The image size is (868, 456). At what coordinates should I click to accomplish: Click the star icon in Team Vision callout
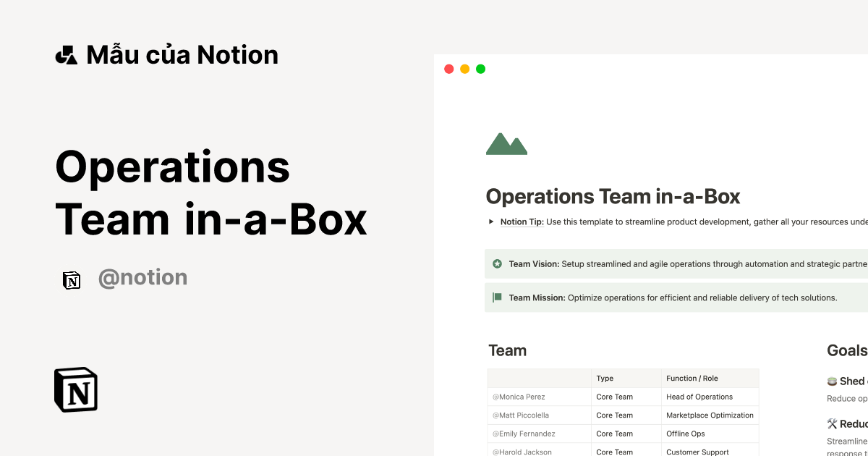pos(497,263)
